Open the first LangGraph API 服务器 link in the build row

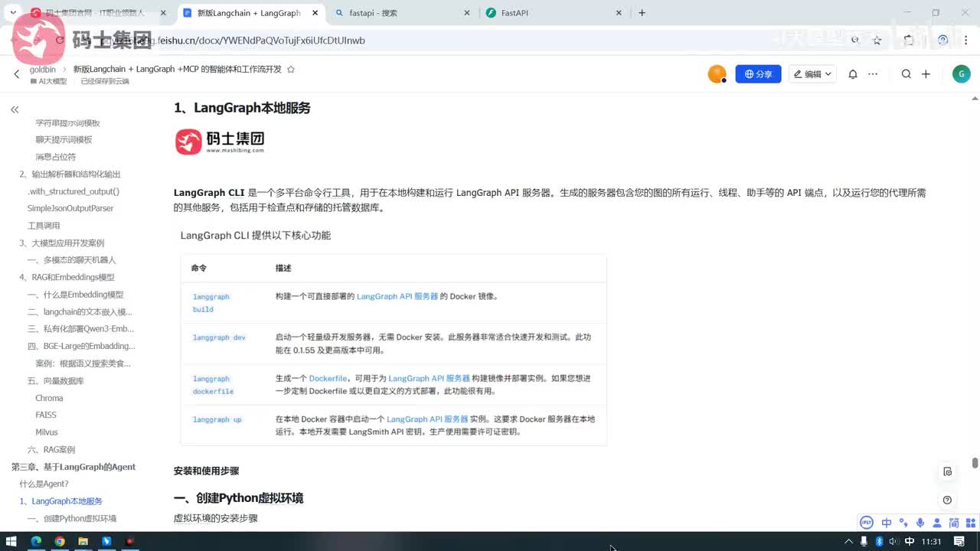(x=397, y=296)
